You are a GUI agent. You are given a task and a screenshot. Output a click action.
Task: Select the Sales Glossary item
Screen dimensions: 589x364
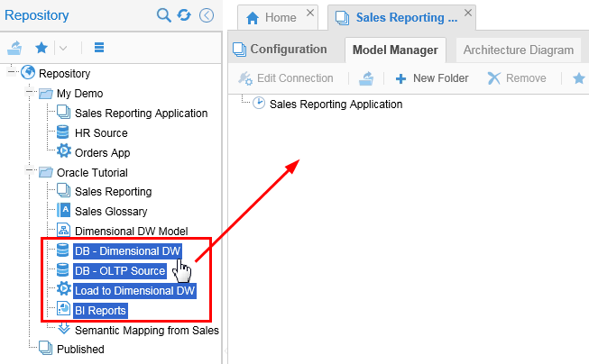coord(111,211)
